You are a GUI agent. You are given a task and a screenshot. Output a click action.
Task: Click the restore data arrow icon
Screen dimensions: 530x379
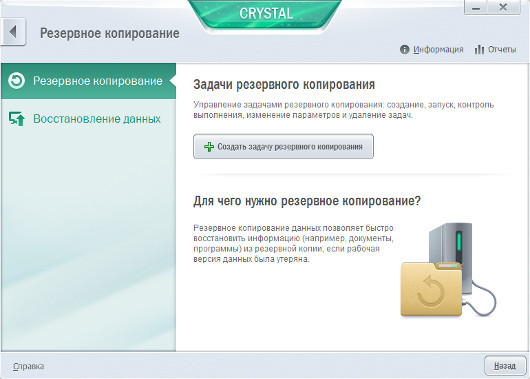click(17, 119)
